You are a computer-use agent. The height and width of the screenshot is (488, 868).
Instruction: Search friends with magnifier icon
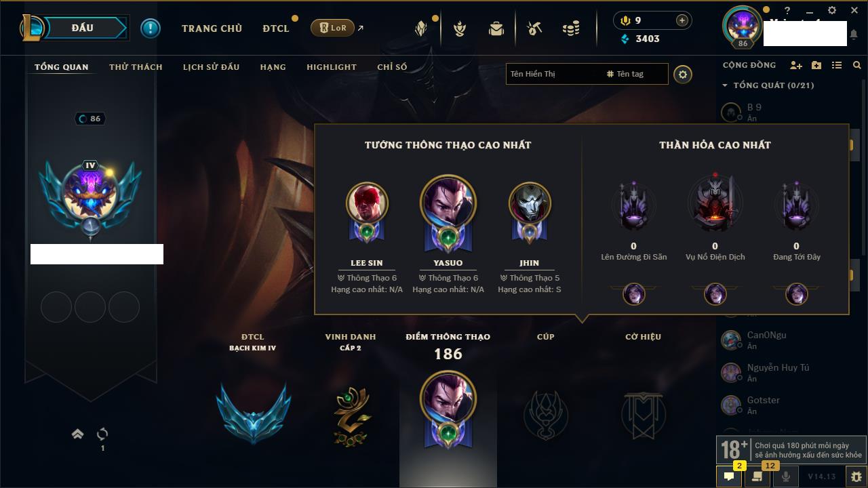click(x=857, y=65)
